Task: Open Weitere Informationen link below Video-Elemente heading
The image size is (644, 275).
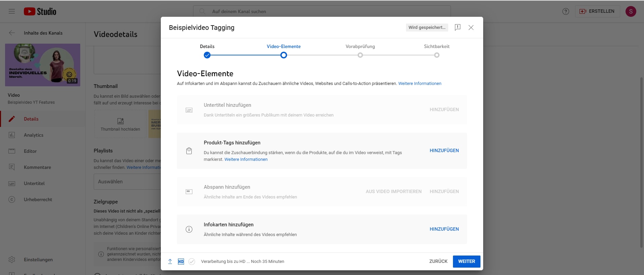Action: point(420,84)
